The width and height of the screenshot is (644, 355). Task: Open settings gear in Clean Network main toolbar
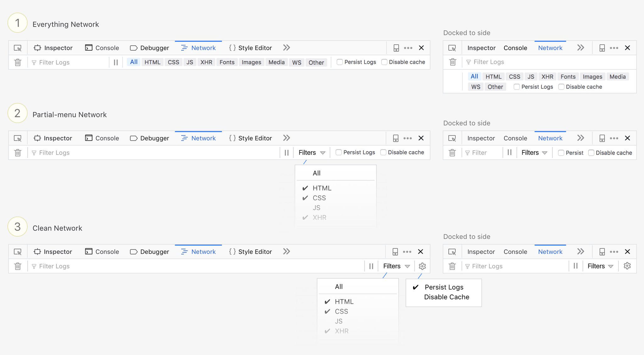(422, 266)
